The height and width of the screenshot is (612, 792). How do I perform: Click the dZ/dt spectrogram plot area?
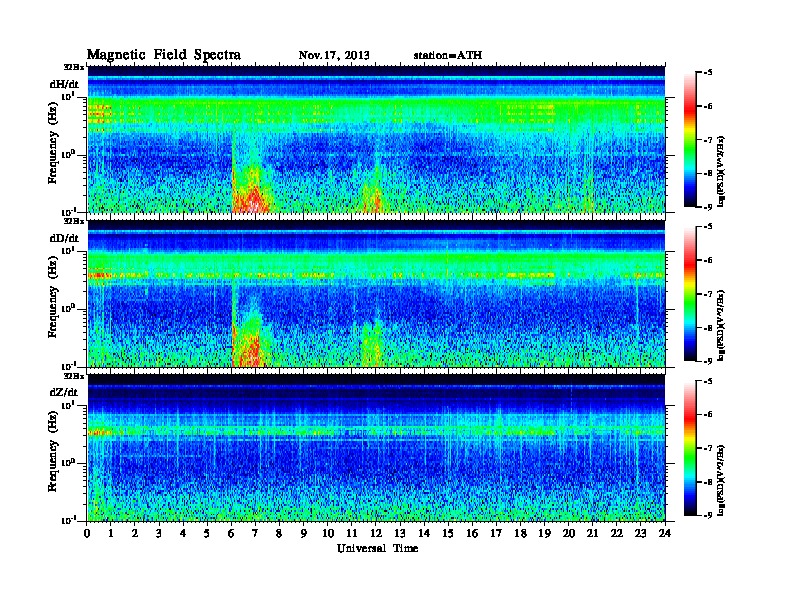click(376, 447)
